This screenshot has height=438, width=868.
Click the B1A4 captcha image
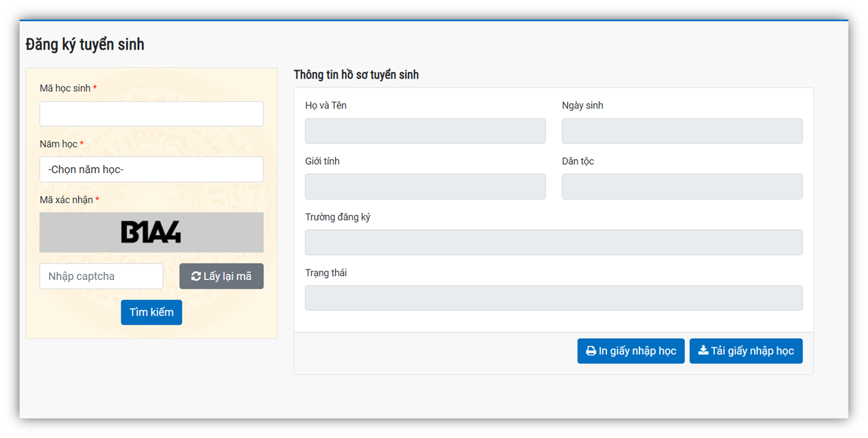[151, 232]
